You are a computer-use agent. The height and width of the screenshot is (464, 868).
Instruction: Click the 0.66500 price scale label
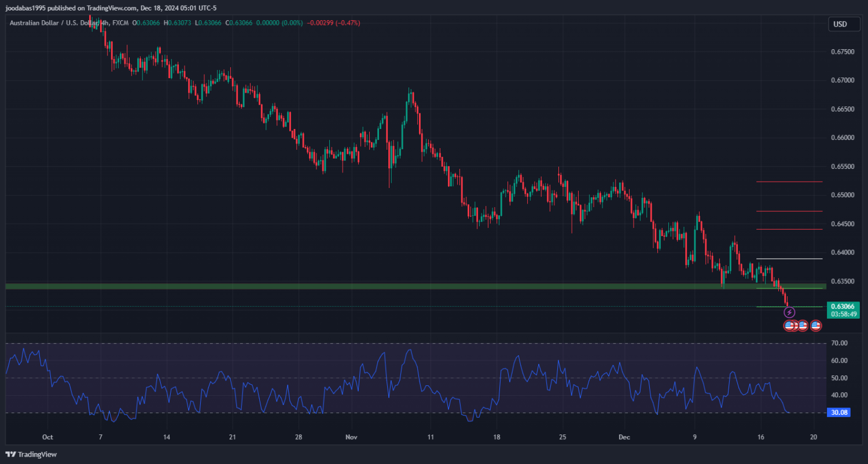pos(843,109)
